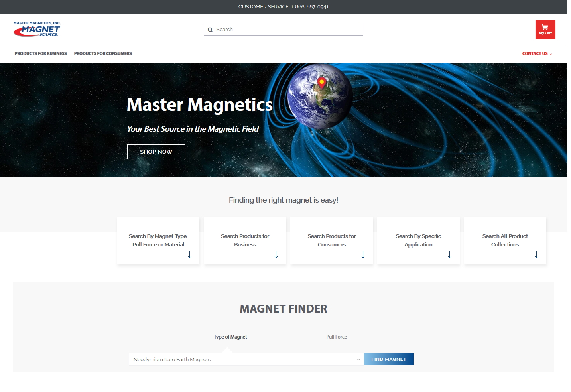Image resolution: width=571 pixels, height=392 pixels.
Task: Click the customer service phone number
Action: (309, 7)
